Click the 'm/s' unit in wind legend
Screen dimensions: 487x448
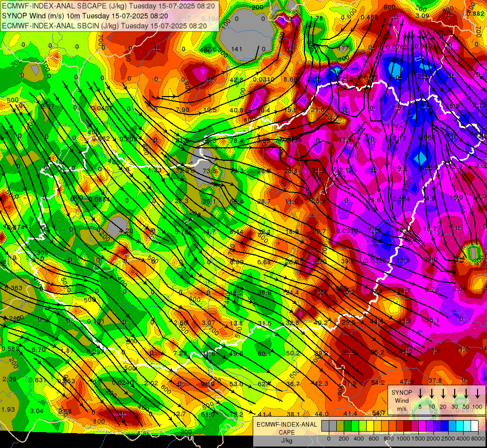(401, 409)
